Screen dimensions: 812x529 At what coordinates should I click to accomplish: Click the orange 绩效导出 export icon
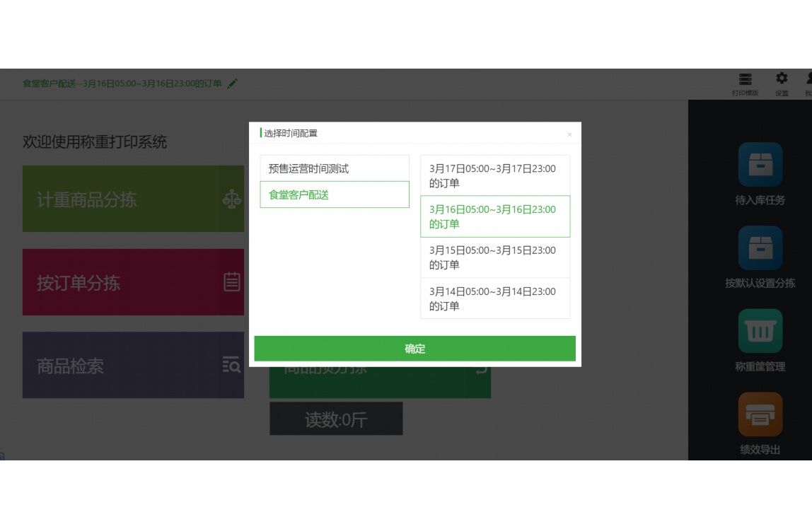click(760, 414)
